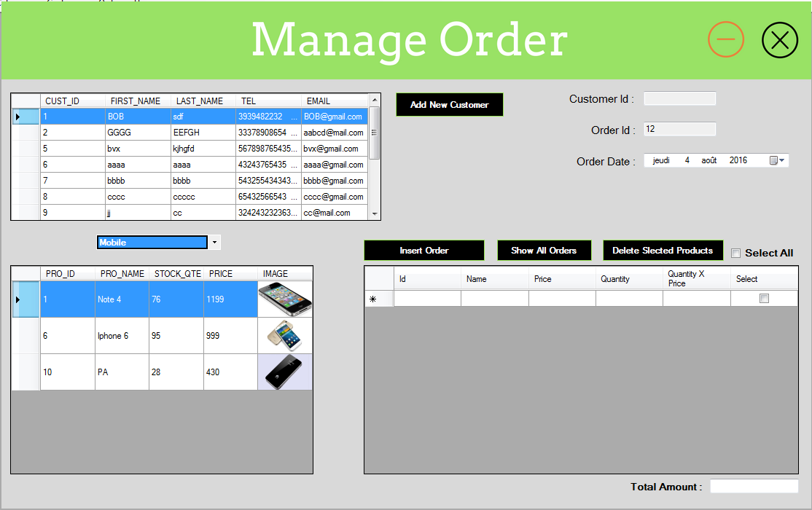Click the Iphone 6 product image thumbnail
Image resolution: width=812 pixels, height=510 pixels.
point(285,335)
